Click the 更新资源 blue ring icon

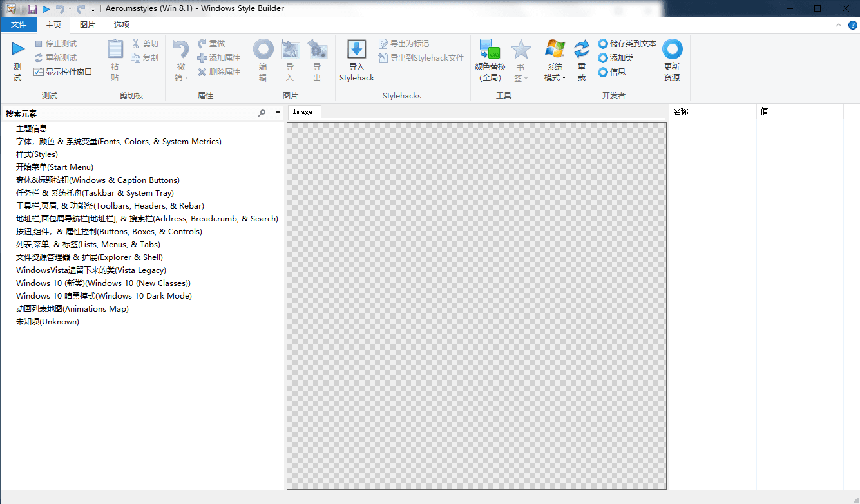[672, 49]
